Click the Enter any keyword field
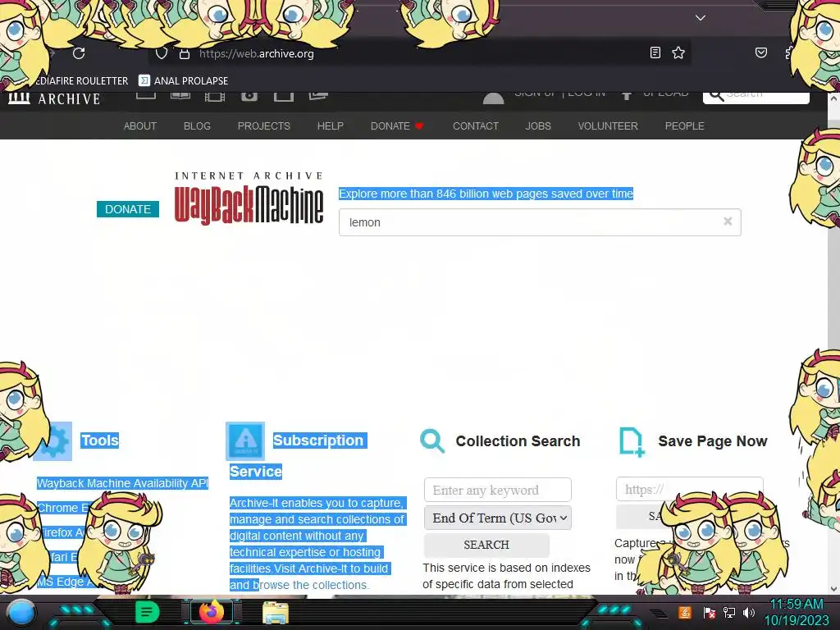This screenshot has width=840, height=630. [498, 491]
